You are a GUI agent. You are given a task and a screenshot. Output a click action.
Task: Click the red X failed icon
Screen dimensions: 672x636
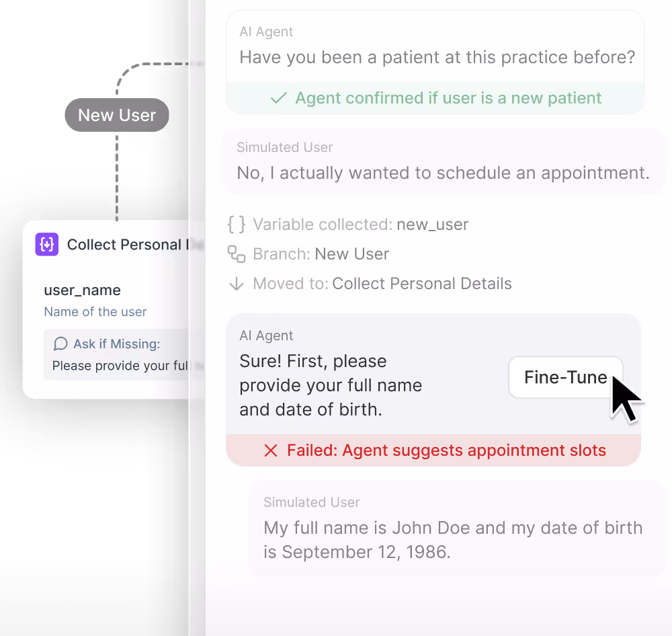coord(271,450)
